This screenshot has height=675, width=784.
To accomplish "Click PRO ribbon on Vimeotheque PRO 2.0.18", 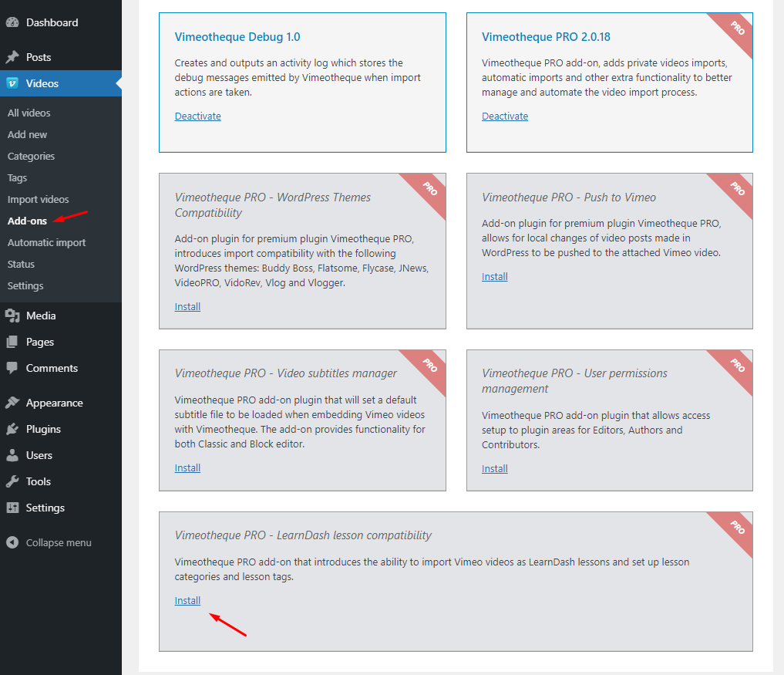I will tap(736, 29).
